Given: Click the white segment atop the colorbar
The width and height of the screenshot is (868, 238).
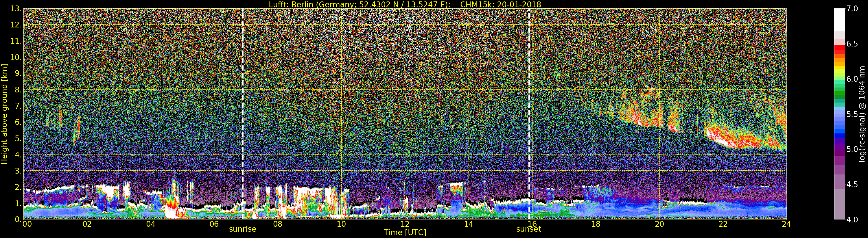Looking at the screenshot, I should (x=839, y=20).
